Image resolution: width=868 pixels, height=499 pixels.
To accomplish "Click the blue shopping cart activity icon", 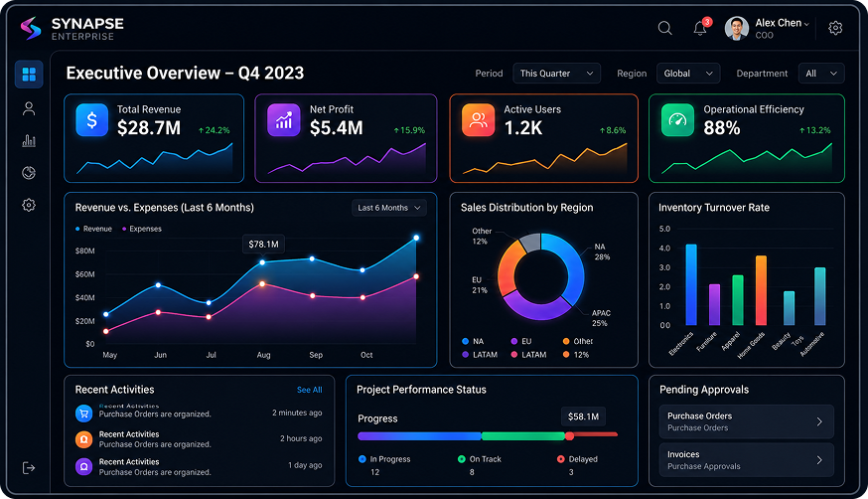I will (83, 414).
